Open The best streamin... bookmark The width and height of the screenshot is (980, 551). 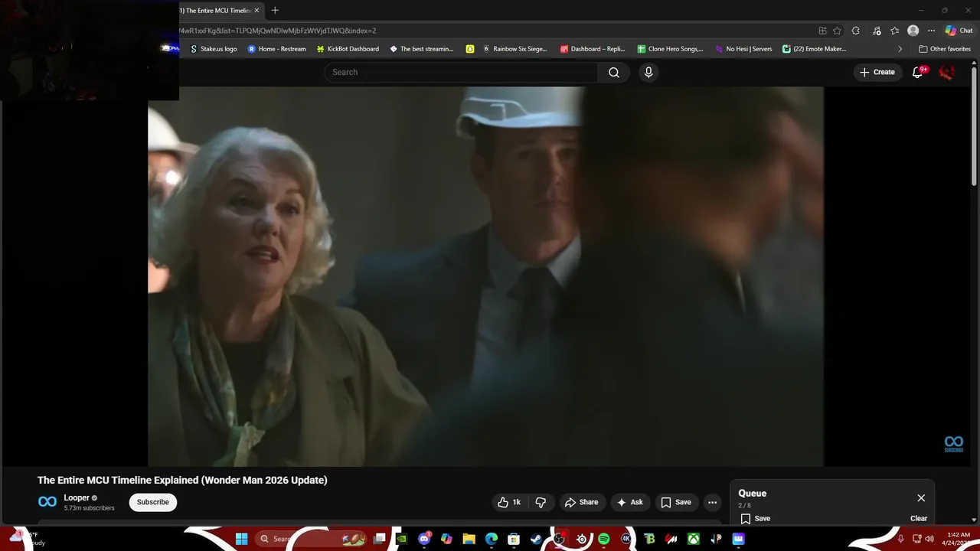pos(422,49)
